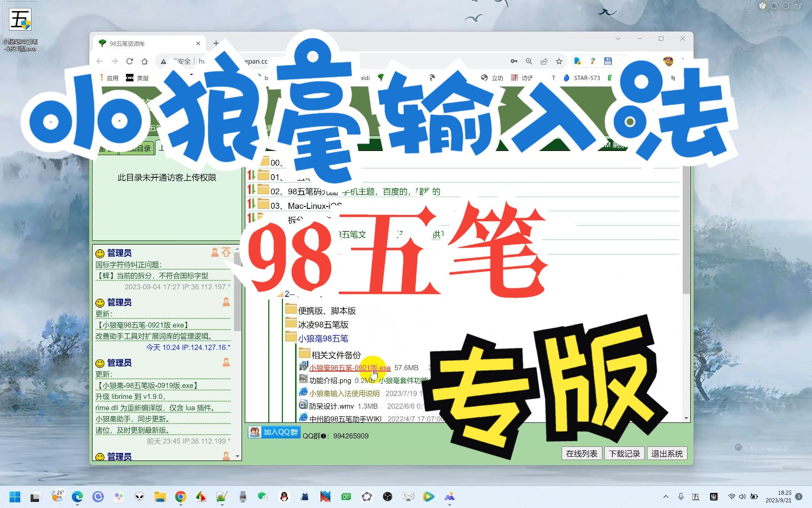Open the 功能介绍.png file
Screen dimensions: 812x508
(x=330, y=381)
